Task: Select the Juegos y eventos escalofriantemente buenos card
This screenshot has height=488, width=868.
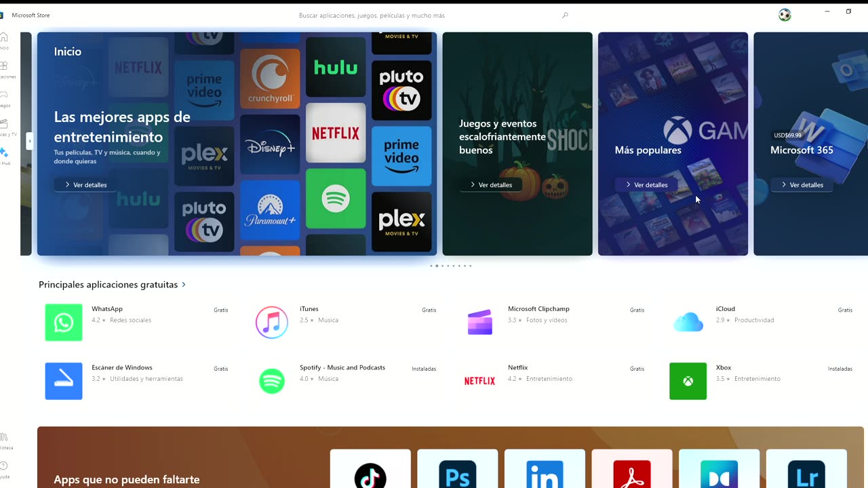Action: tap(517, 144)
